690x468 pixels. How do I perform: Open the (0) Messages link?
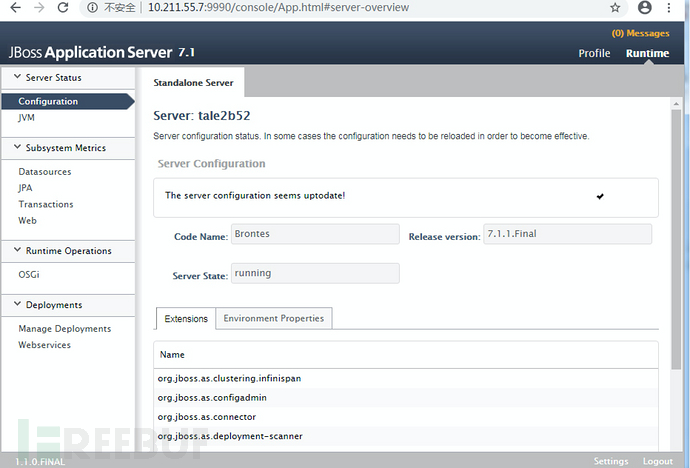tap(640, 34)
